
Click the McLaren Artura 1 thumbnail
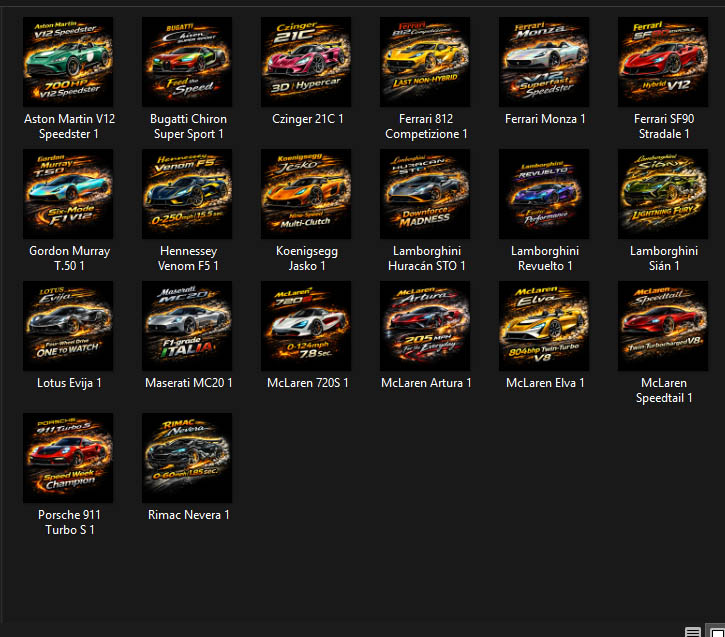pos(425,326)
